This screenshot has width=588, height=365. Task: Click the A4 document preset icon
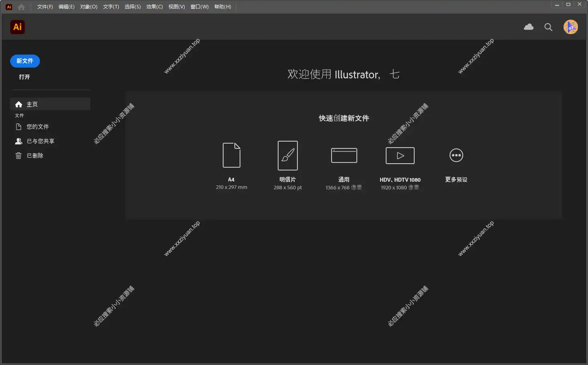(x=232, y=155)
